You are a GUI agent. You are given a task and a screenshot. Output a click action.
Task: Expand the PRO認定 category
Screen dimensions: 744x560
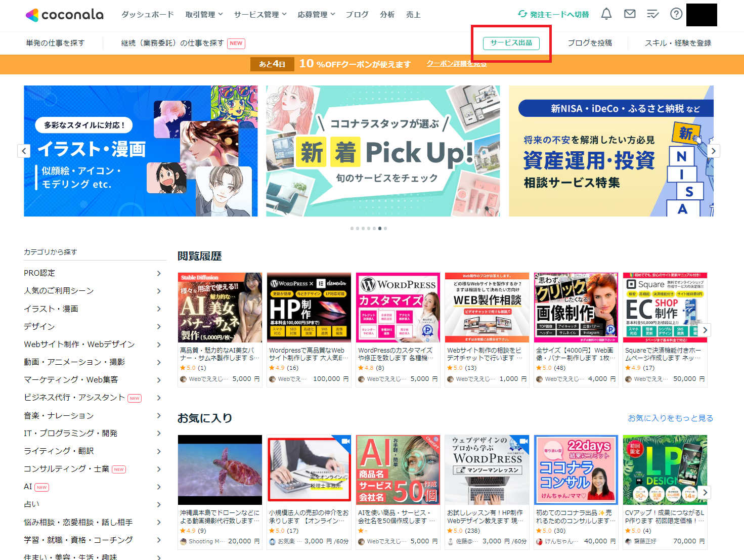[x=159, y=273]
